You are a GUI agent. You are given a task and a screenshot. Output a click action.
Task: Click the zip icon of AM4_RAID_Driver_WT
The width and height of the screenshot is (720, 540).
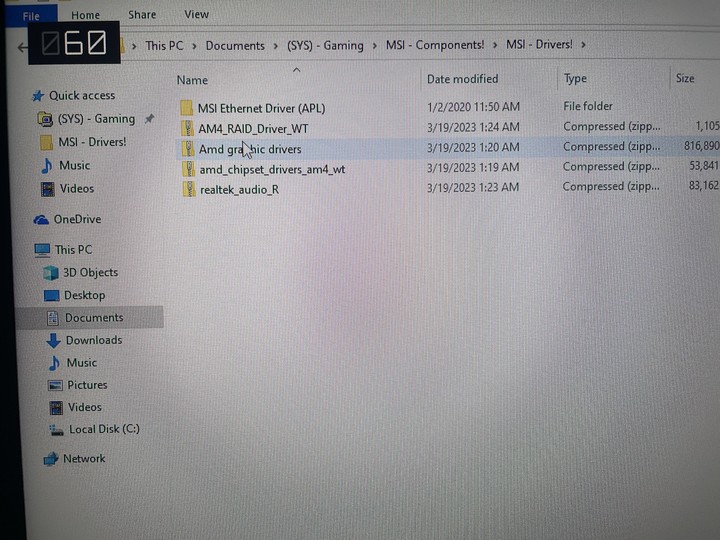187,129
